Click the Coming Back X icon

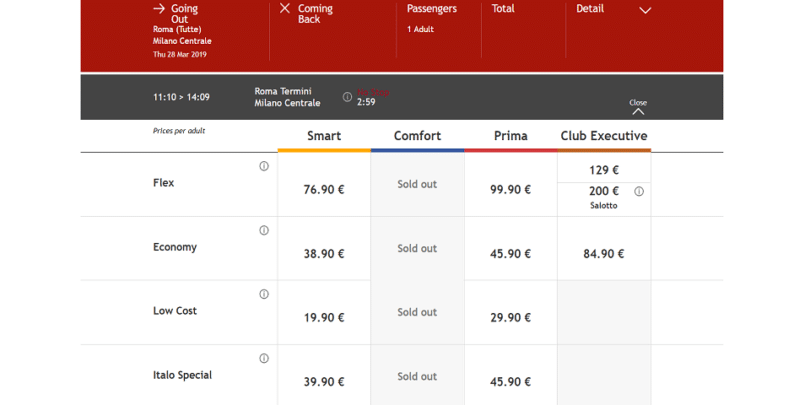(x=285, y=9)
